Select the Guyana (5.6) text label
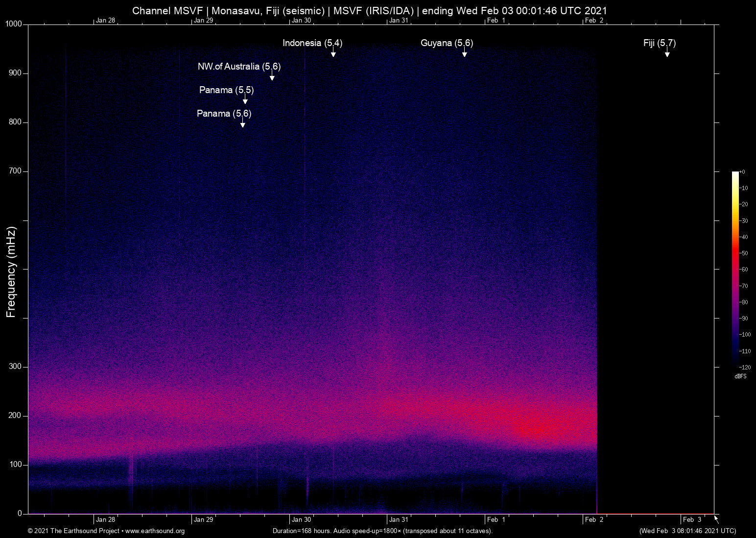This screenshot has width=756, height=538. click(x=447, y=43)
